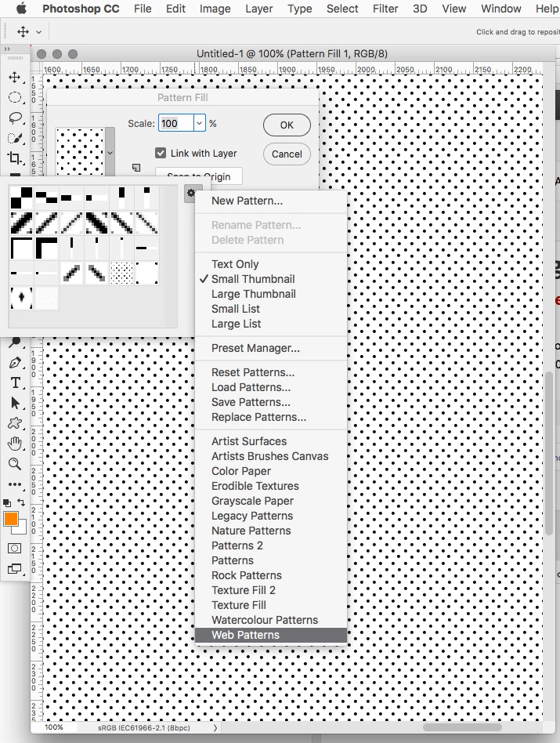
Task: Open the Layer menu in menu bar
Action: (x=259, y=9)
